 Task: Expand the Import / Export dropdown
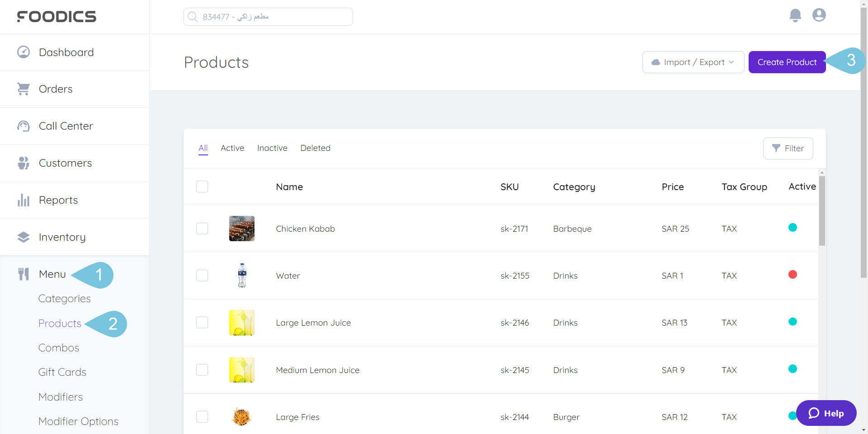[x=693, y=62]
